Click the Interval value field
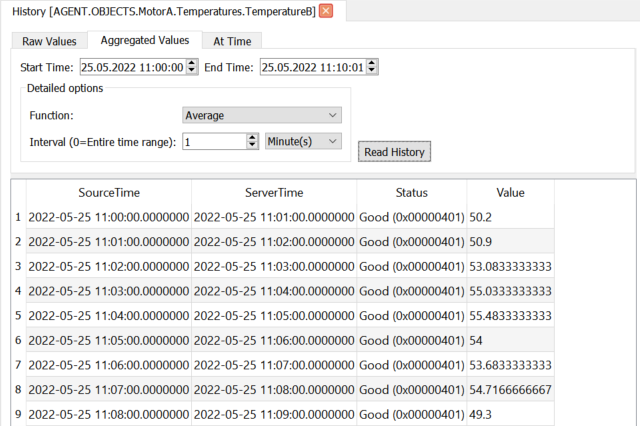Viewport: 640px width, 429px height. tap(215, 142)
